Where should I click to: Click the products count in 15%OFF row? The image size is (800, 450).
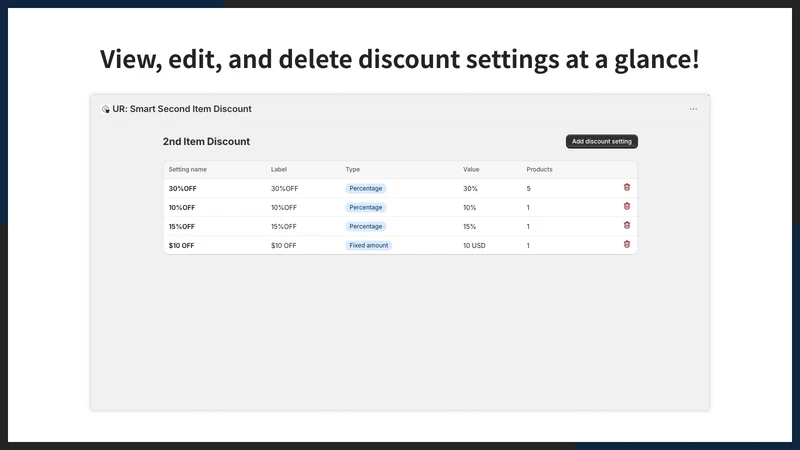point(528,227)
